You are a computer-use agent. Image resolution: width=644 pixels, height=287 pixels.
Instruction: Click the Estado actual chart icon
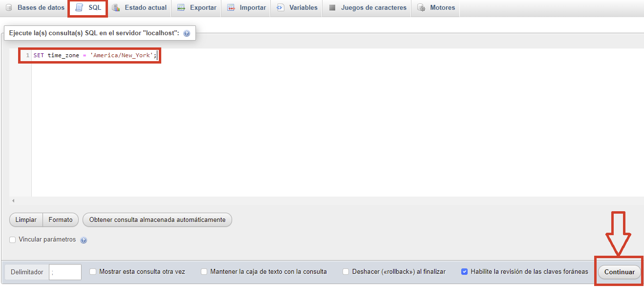[x=116, y=8]
